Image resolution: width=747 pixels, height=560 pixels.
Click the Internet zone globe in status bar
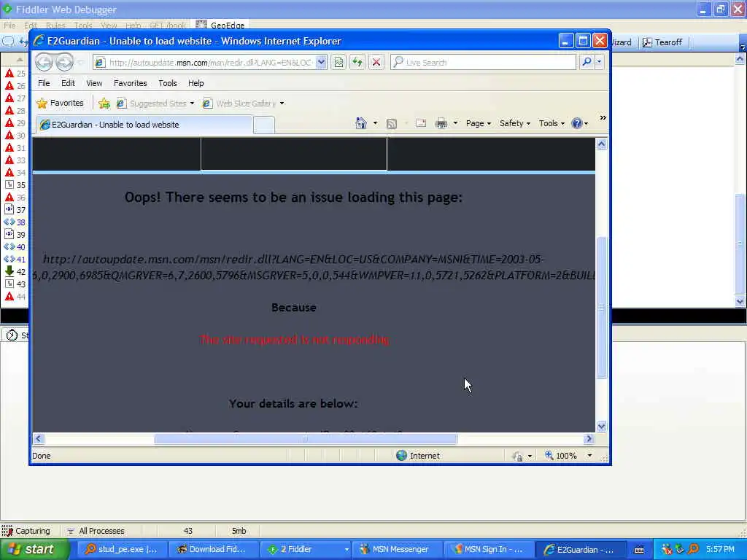402,456
